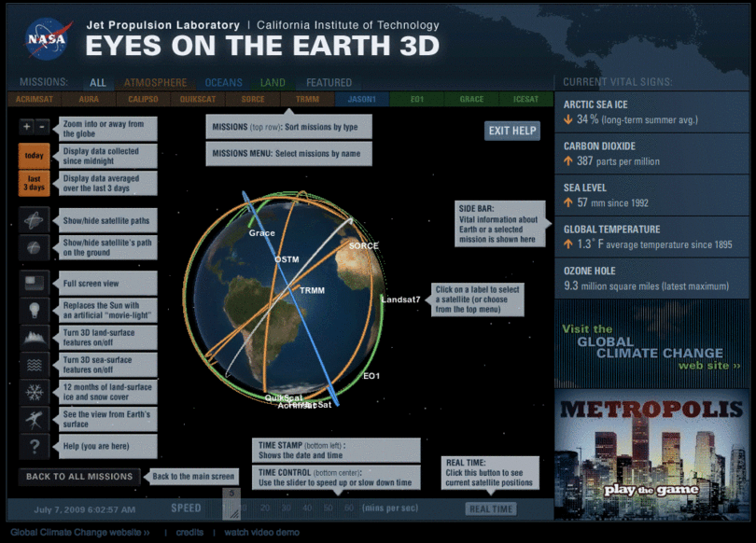This screenshot has width=756, height=543.
Task: Open SEA LEVEL vital sign
Action: [x=651, y=196]
